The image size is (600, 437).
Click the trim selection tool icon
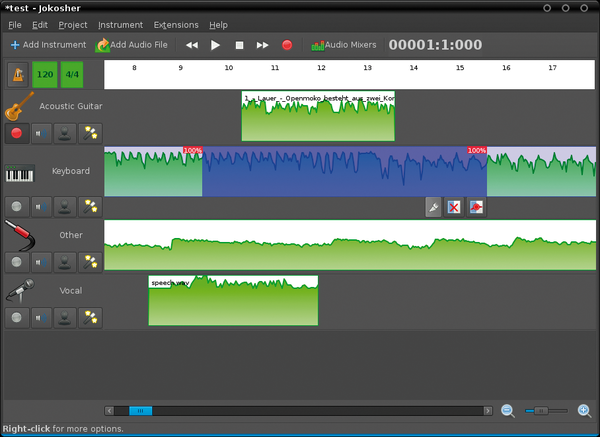433,206
